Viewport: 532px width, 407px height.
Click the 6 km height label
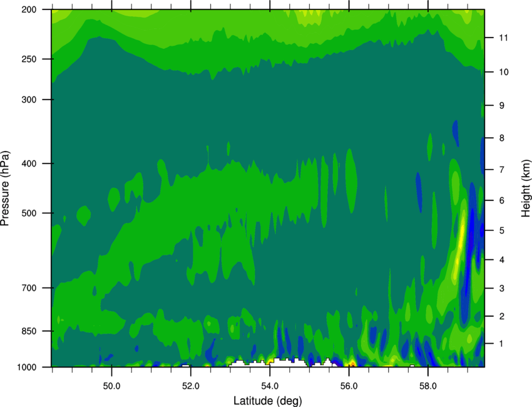pyautogui.click(x=501, y=200)
